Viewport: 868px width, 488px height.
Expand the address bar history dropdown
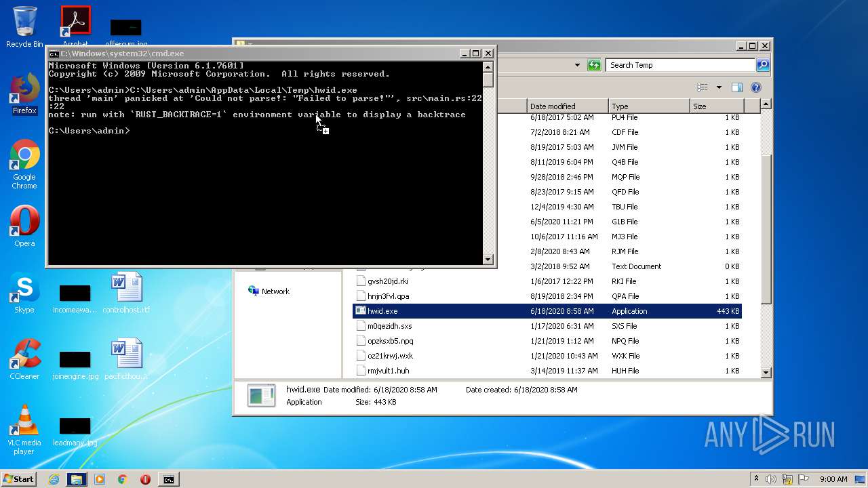[577, 65]
